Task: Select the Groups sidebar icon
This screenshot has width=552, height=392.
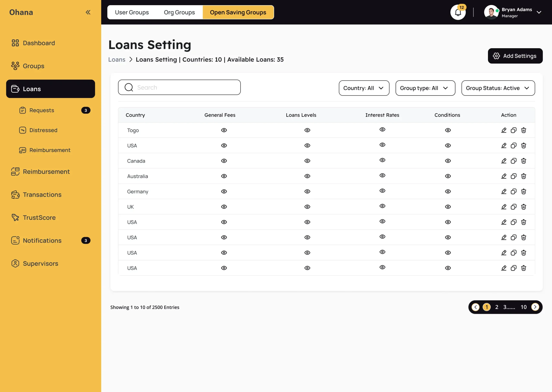Action: (15, 66)
